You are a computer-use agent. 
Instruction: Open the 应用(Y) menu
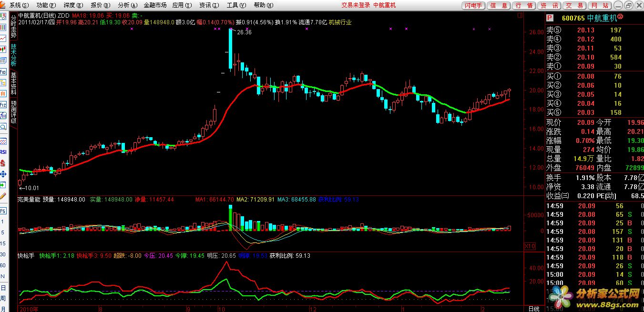[181, 5]
